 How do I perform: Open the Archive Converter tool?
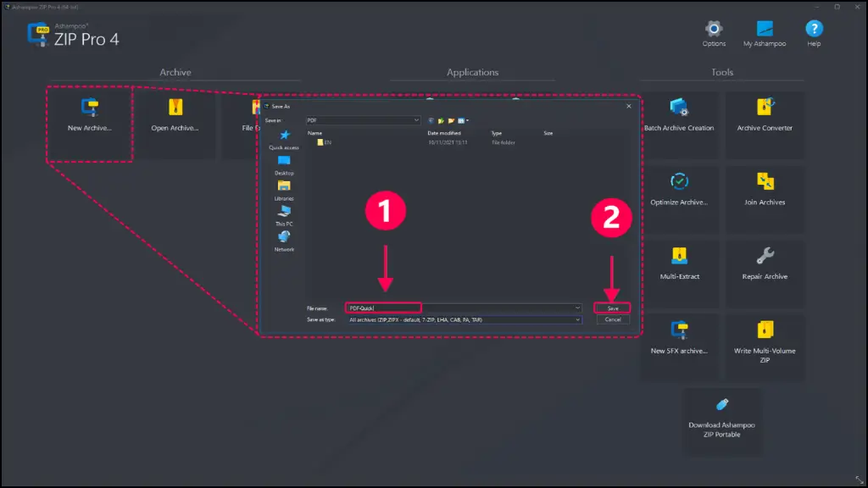(765, 115)
